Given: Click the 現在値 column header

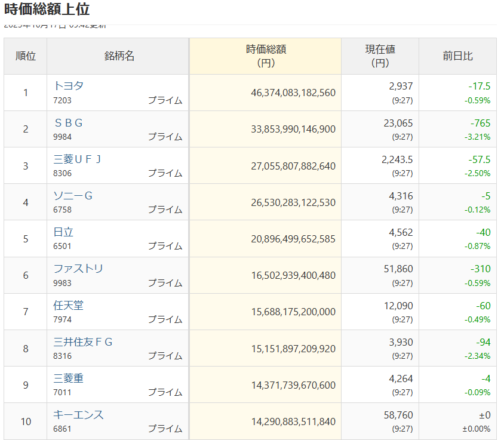Looking at the screenshot, I should click(x=380, y=56).
